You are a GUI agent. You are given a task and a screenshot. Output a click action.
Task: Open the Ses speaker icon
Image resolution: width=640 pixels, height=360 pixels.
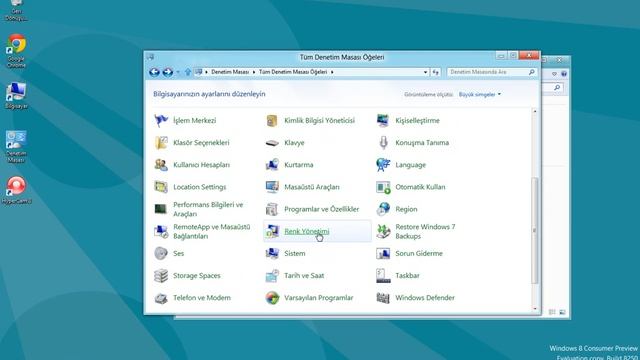pos(161,253)
